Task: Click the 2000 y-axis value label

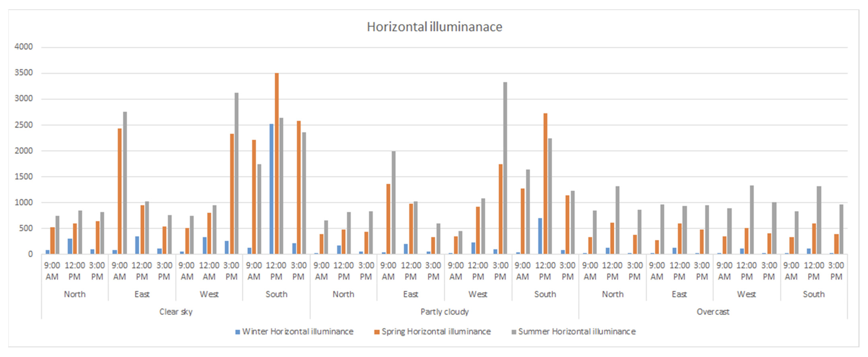Action: (24, 151)
